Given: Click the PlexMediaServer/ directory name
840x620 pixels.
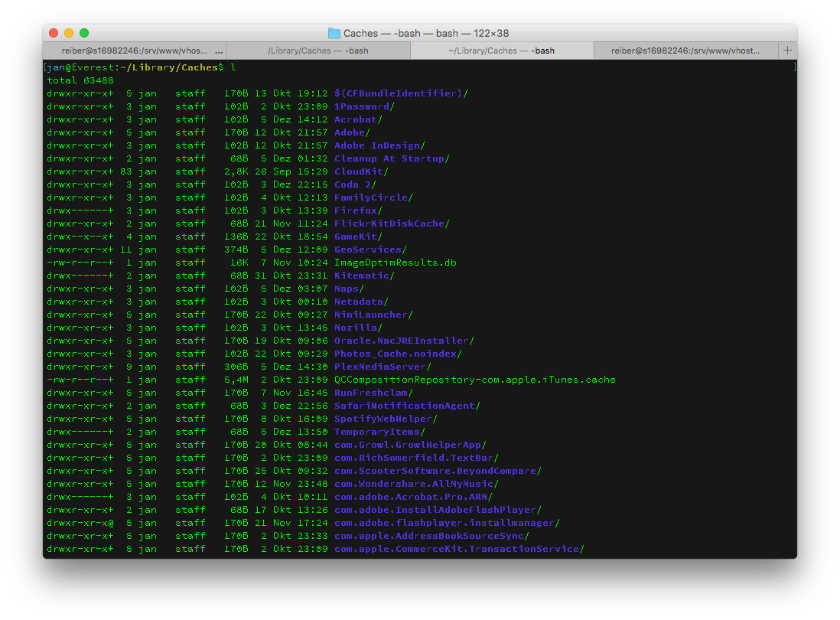Looking at the screenshot, I should [383, 367].
